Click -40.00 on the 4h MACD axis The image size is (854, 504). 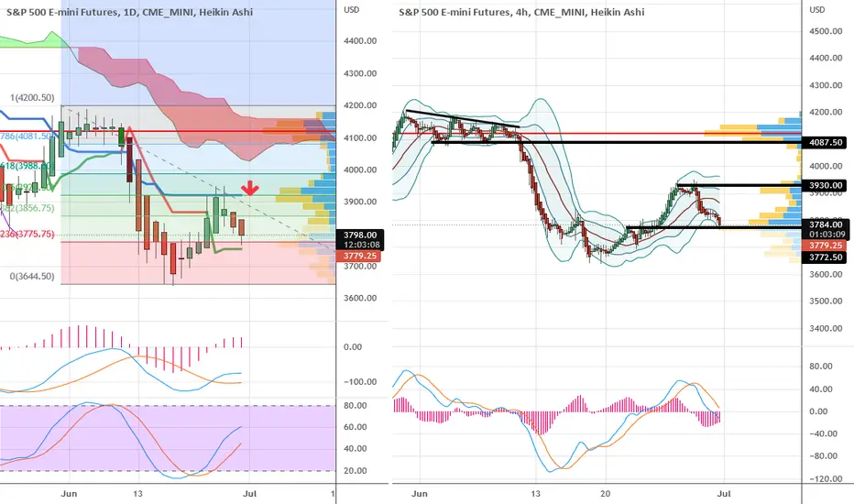(x=823, y=433)
